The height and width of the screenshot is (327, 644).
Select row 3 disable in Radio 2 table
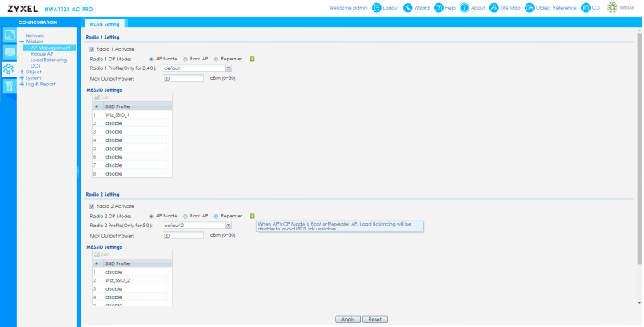coord(129,289)
